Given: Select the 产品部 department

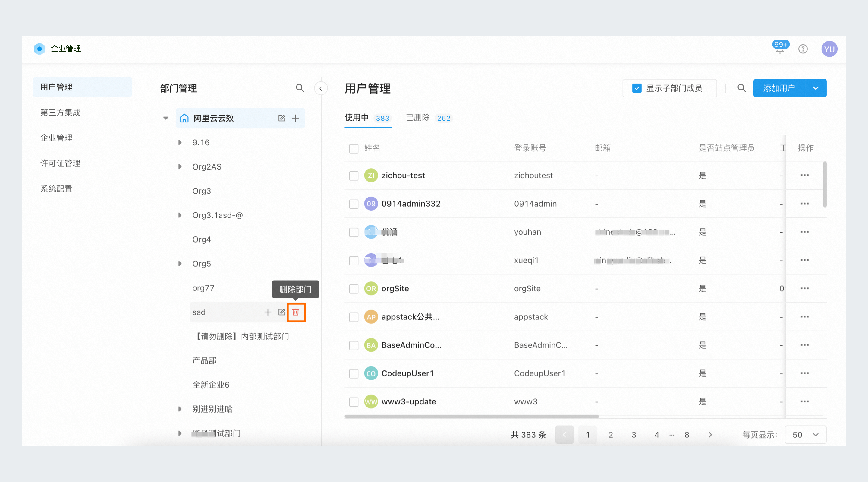Looking at the screenshot, I should tap(204, 361).
